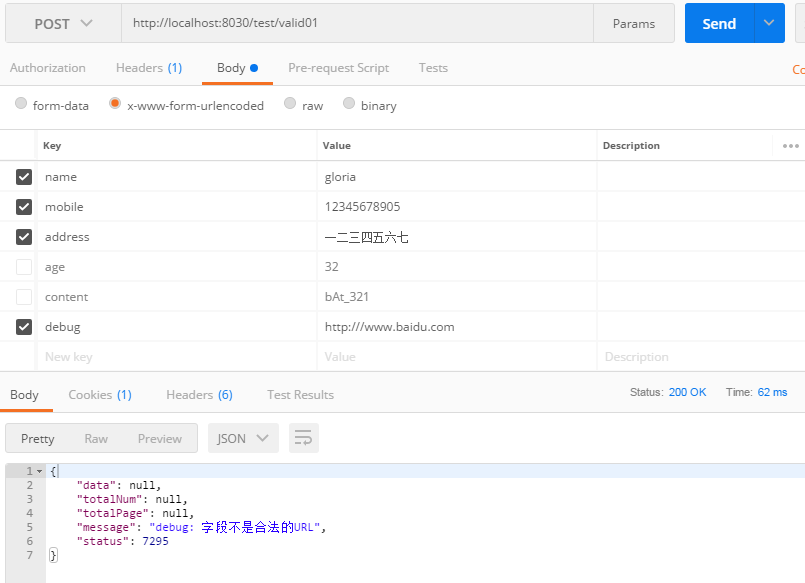The width and height of the screenshot is (805, 583).
Task: Select the form-data radio option
Action: (21, 104)
